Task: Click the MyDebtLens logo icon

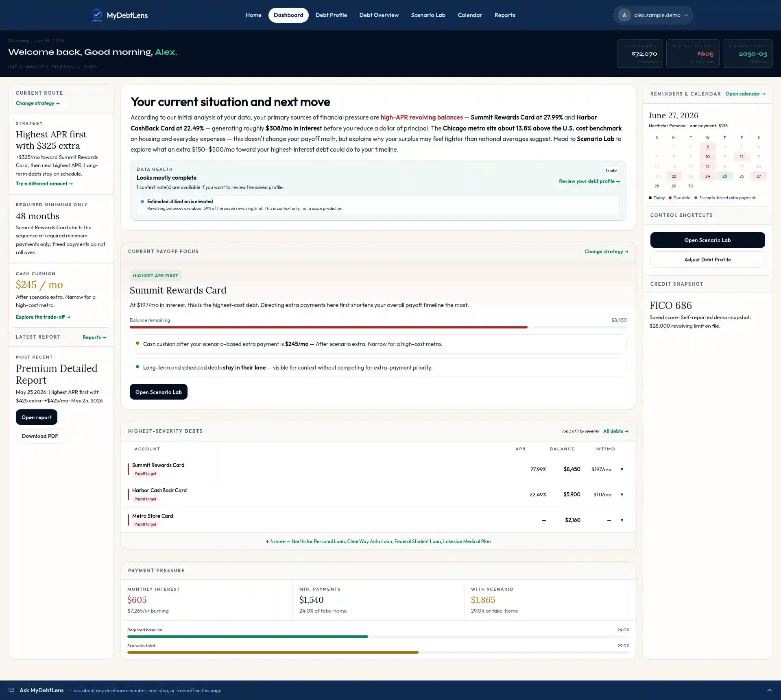Action: pos(96,15)
